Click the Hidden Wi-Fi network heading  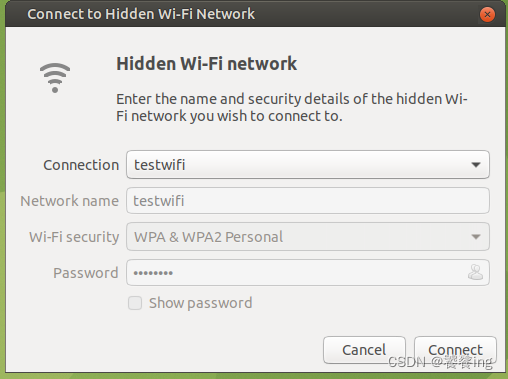pyautogui.click(x=206, y=64)
